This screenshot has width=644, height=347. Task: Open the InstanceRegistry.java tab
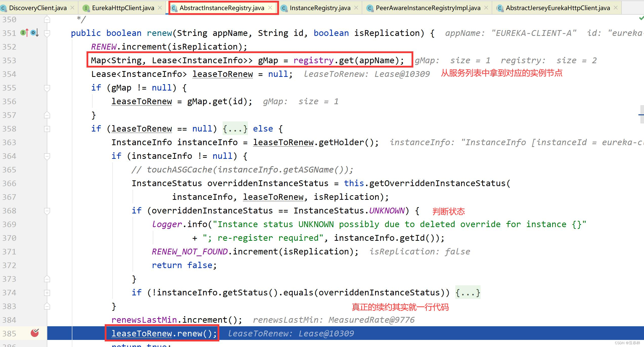[320, 8]
